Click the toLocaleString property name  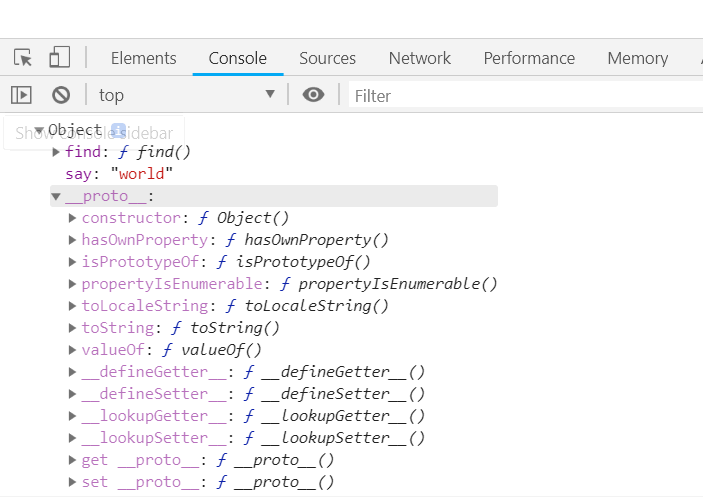point(144,306)
